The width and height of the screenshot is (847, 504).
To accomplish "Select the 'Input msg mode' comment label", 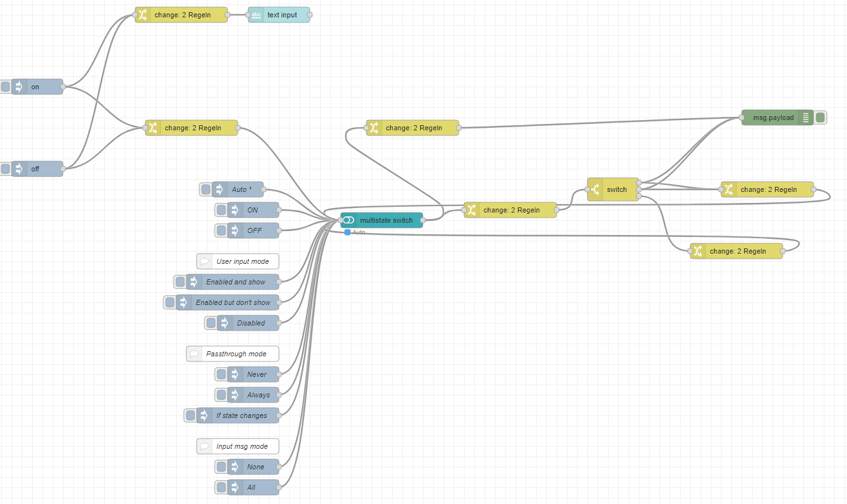I will [x=242, y=446].
